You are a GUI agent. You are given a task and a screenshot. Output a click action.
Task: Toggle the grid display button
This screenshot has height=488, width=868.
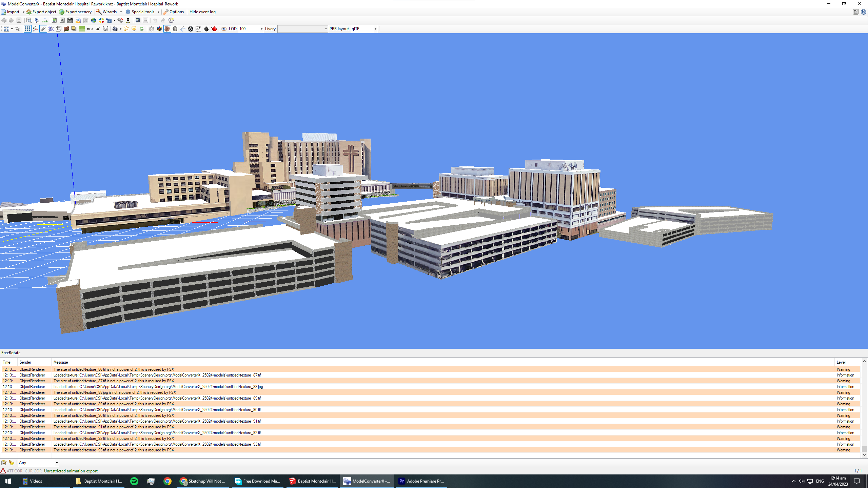tap(27, 29)
